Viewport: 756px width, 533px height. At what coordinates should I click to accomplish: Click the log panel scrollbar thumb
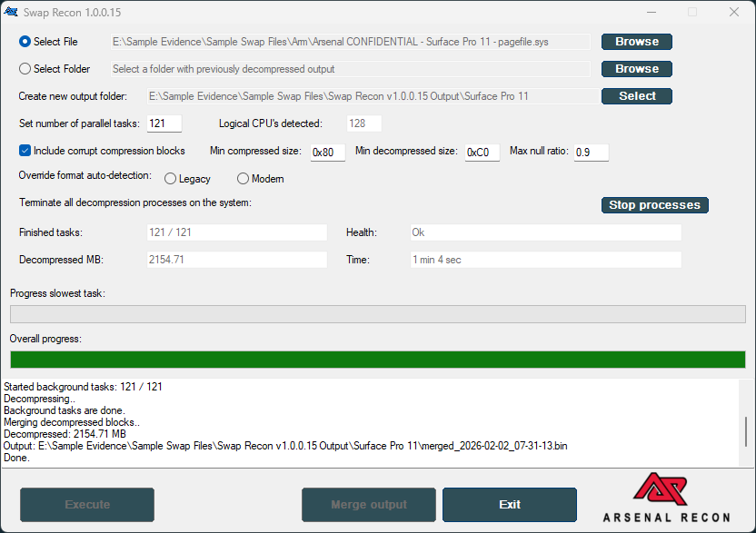tap(746, 431)
